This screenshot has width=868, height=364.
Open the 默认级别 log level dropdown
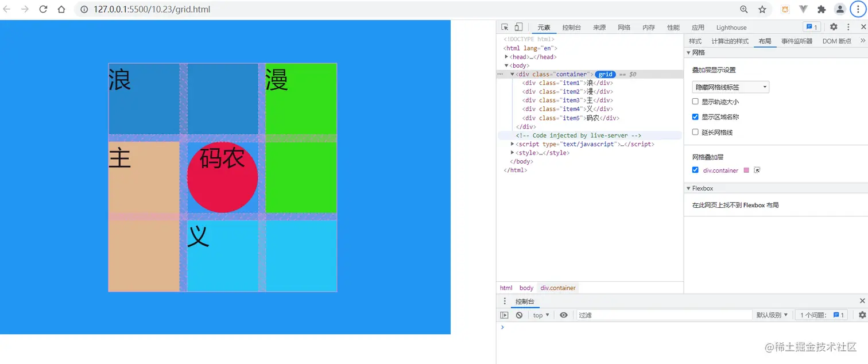[x=772, y=315]
